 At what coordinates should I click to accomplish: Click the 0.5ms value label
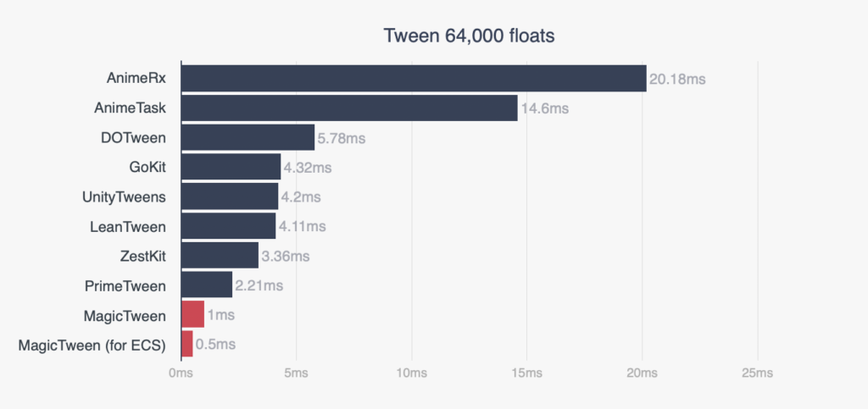tap(215, 345)
